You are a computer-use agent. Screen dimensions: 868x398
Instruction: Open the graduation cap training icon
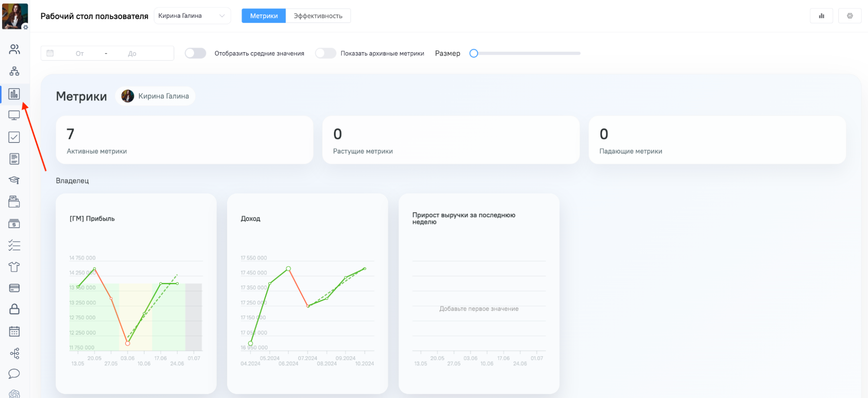pyautogui.click(x=14, y=180)
